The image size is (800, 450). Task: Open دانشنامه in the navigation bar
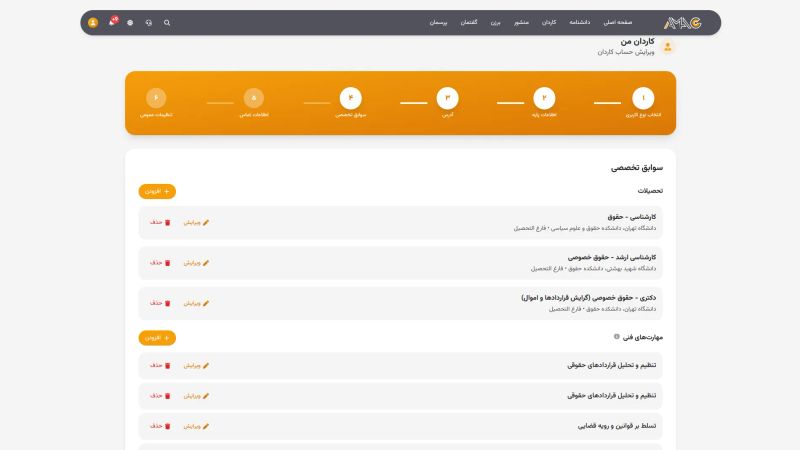[x=580, y=22]
